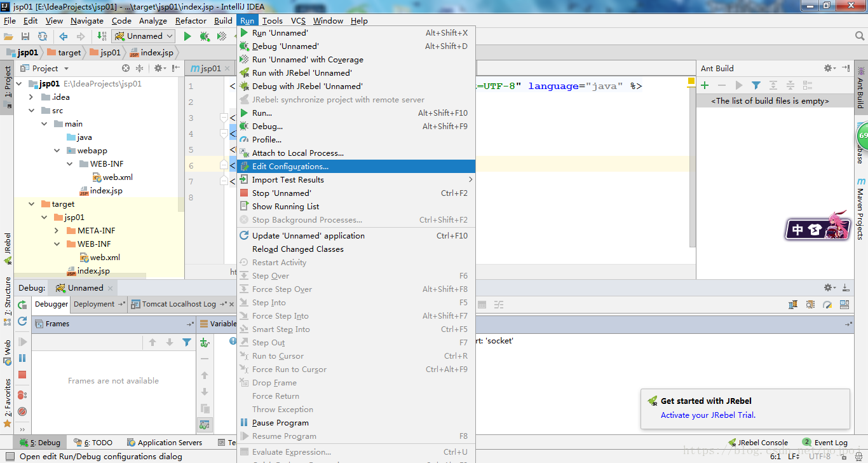Open the Event Log tool window
This screenshot has height=463, width=868.
[825, 443]
